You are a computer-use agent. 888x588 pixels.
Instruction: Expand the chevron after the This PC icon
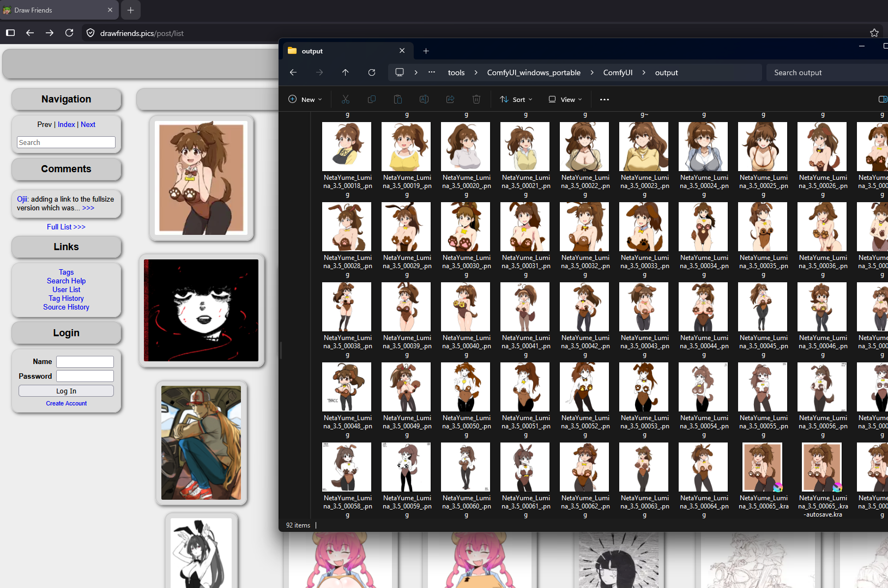(x=416, y=72)
